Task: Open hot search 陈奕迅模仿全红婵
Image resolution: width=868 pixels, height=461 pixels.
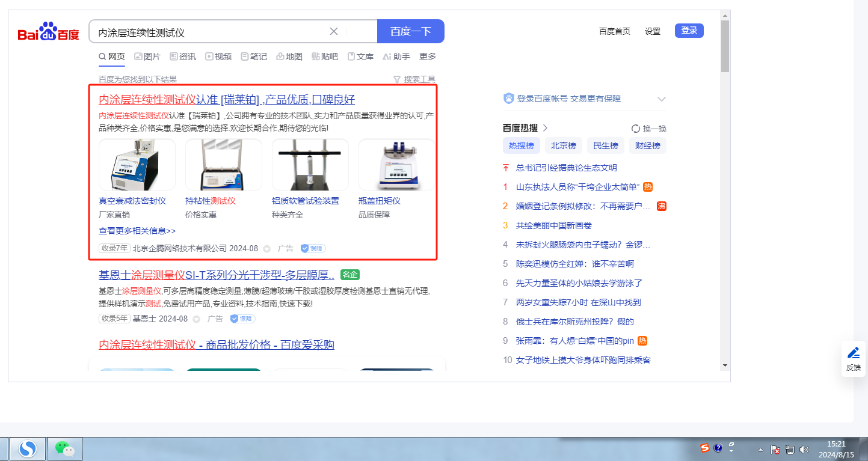Action: click(575, 264)
